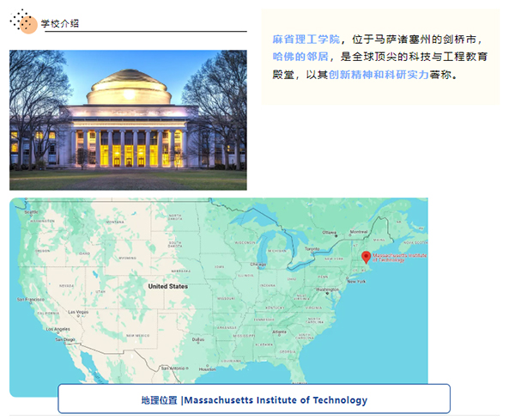515x420 pixels.
Task: Click Chicago on the map
Action: click(258, 265)
